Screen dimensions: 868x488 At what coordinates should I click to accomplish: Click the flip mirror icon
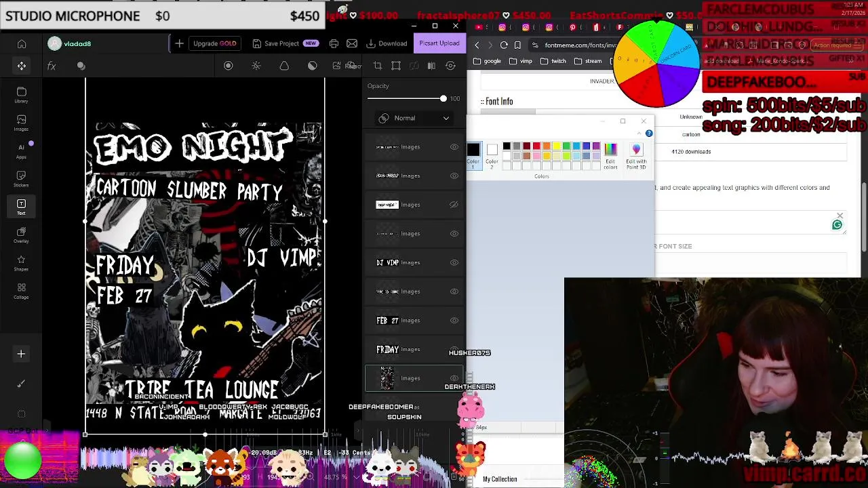431,66
